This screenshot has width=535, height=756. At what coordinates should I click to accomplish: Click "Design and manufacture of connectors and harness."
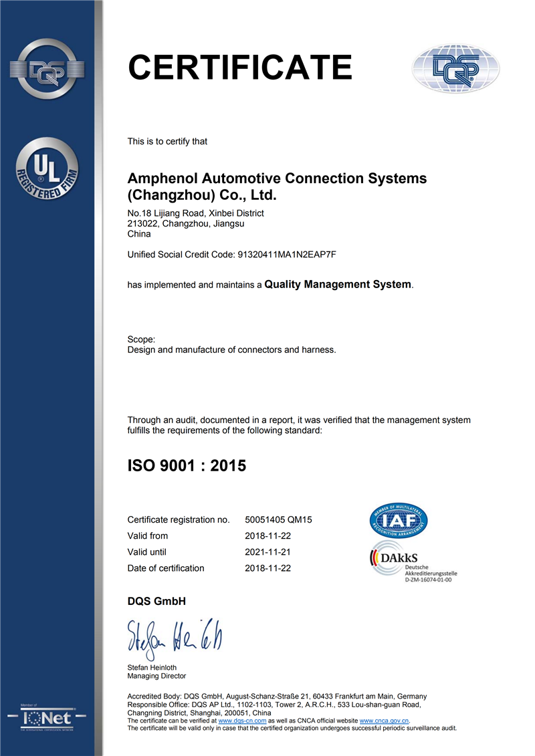pos(231,350)
